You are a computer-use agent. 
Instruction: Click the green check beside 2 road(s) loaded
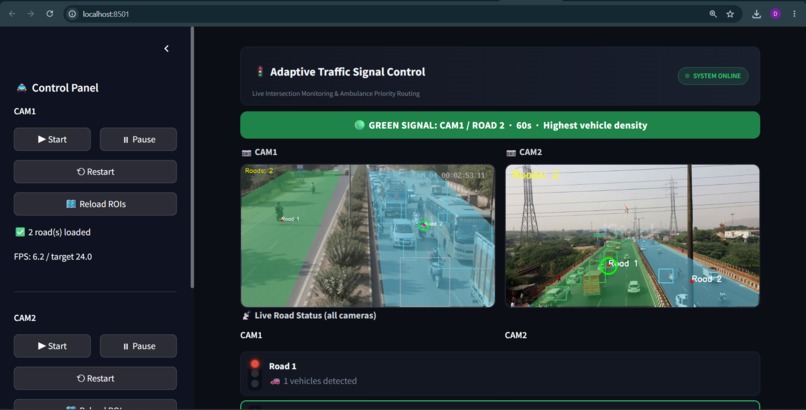[x=20, y=232]
